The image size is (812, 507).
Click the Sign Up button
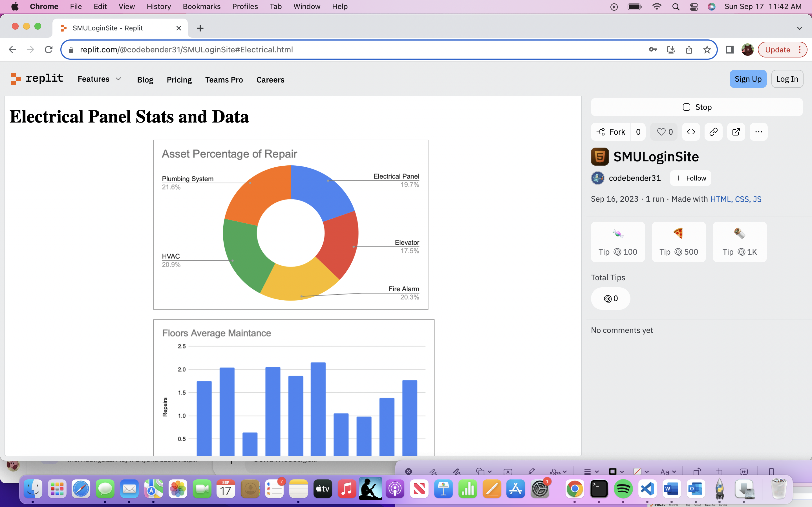(748, 79)
